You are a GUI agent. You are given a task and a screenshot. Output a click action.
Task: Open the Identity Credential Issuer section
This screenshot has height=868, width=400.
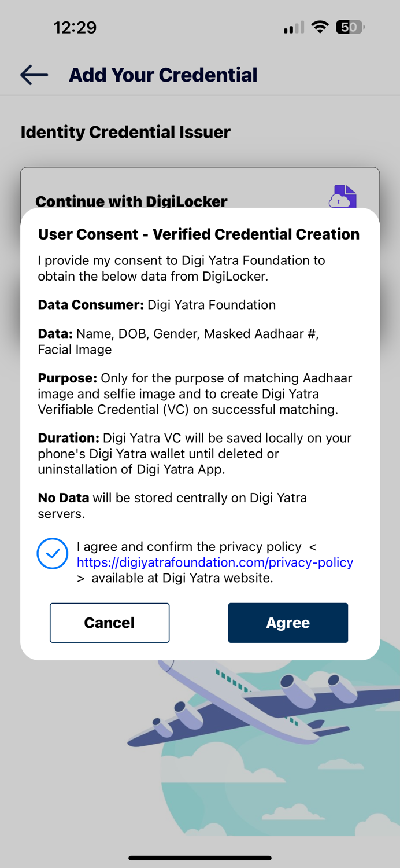click(125, 132)
